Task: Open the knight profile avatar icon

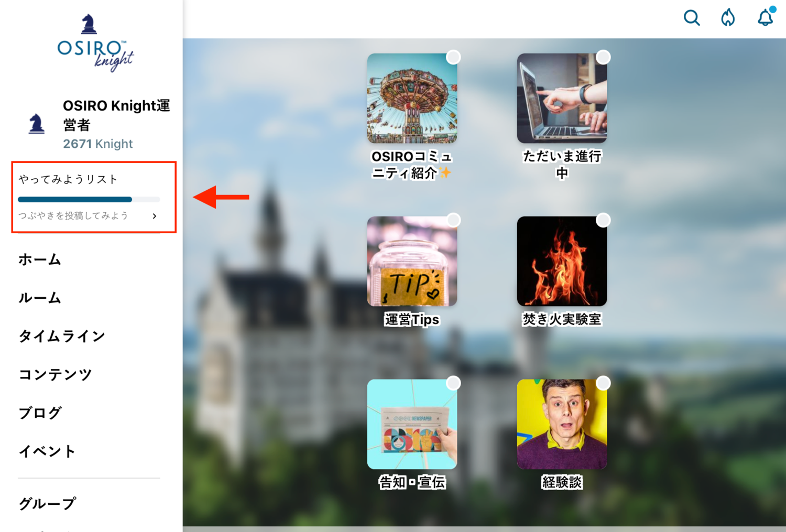Action: tap(36, 124)
